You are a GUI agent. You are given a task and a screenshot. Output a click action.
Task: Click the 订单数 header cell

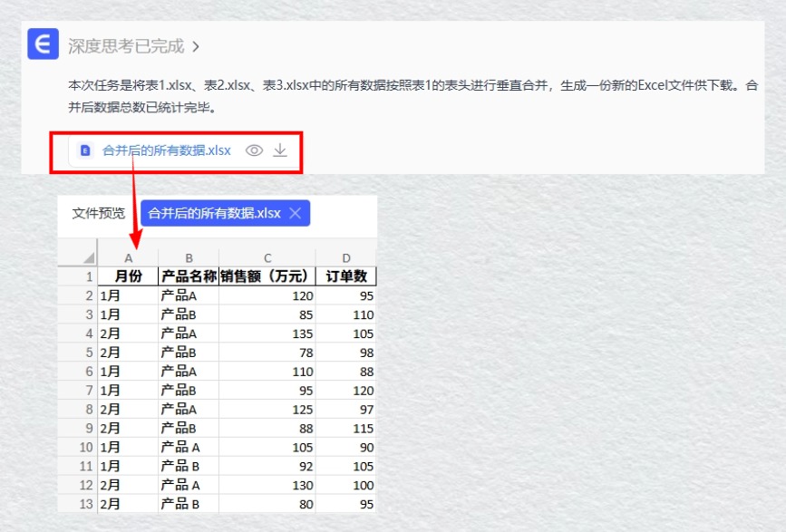point(346,276)
